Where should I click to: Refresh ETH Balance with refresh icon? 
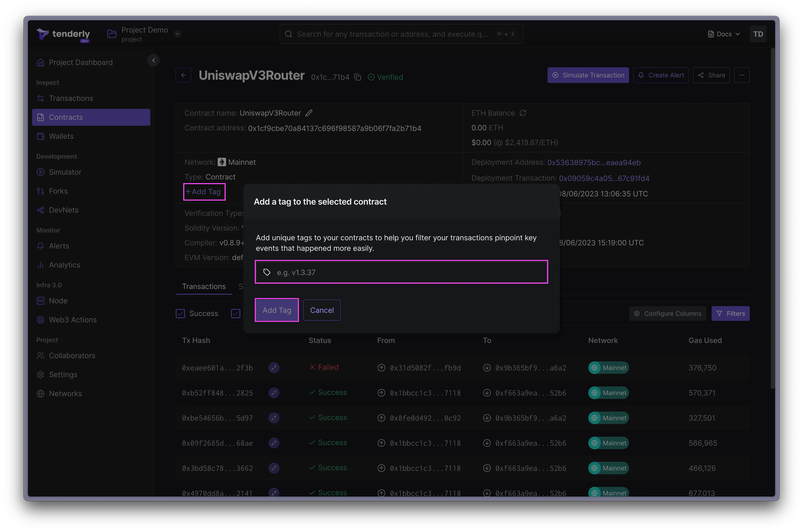pyautogui.click(x=523, y=113)
